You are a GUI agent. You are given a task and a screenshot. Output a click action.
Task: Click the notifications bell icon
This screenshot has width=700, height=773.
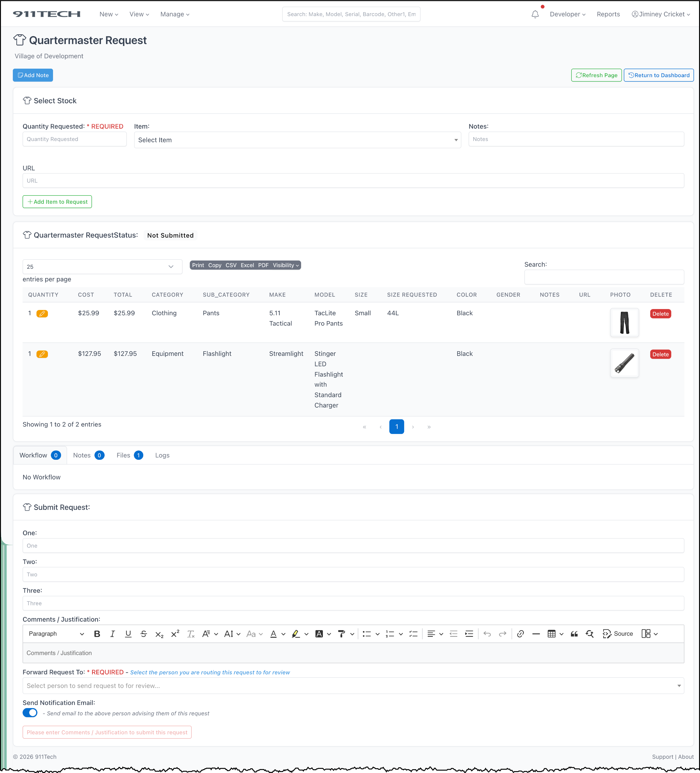535,14
